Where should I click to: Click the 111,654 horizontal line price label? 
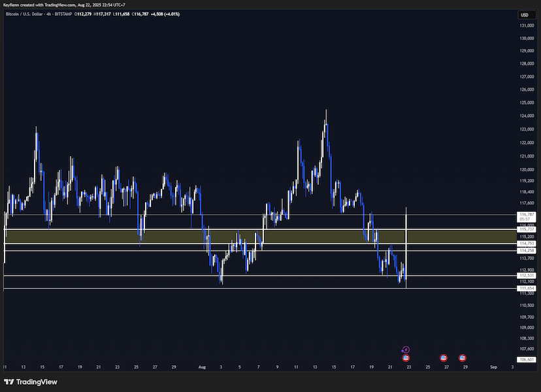(x=527, y=288)
